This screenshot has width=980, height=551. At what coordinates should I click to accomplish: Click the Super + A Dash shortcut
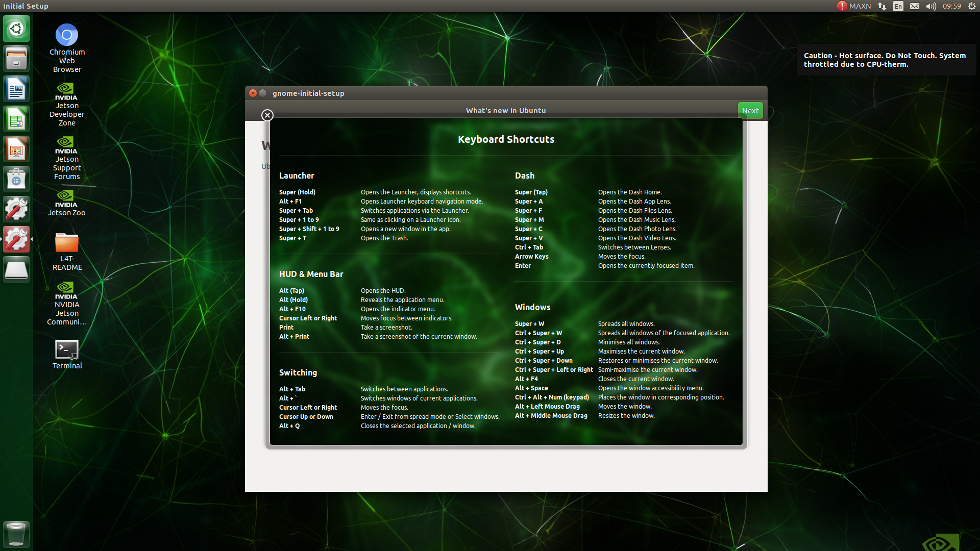pos(529,202)
